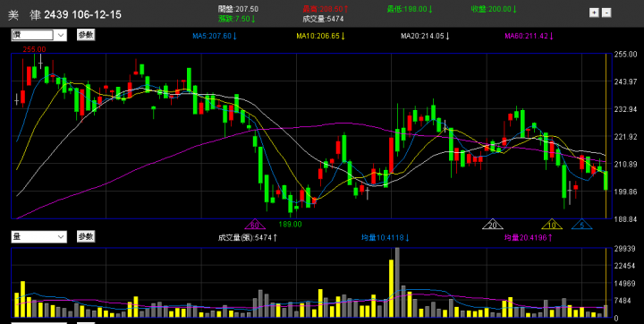The image size is (644, 324).
Task: Click the 最高:208.50 value
Action: pyautogui.click(x=326, y=9)
